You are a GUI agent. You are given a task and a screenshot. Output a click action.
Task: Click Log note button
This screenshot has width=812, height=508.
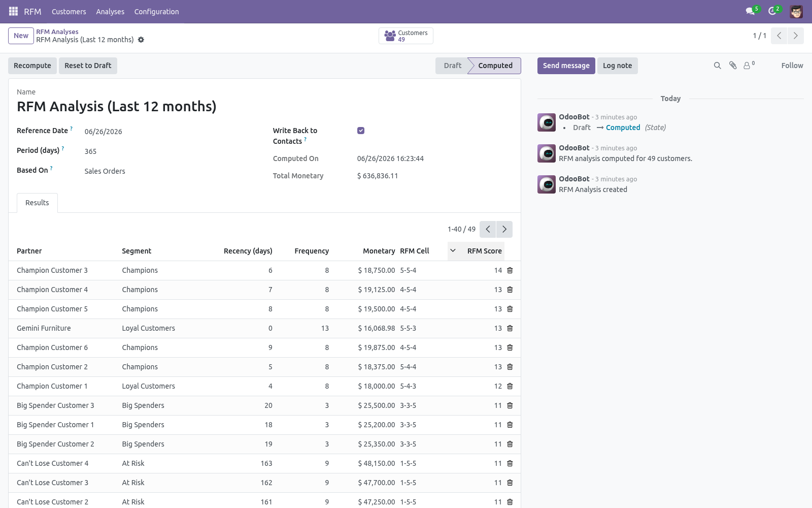click(618, 66)
